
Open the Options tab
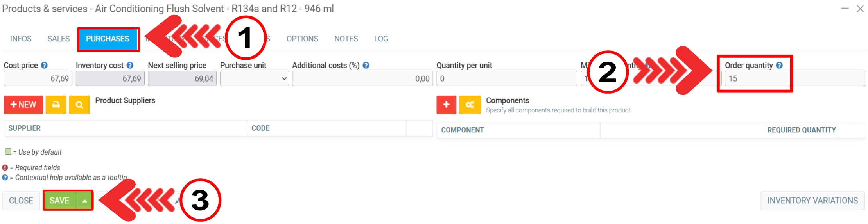[x=302, y=39]
